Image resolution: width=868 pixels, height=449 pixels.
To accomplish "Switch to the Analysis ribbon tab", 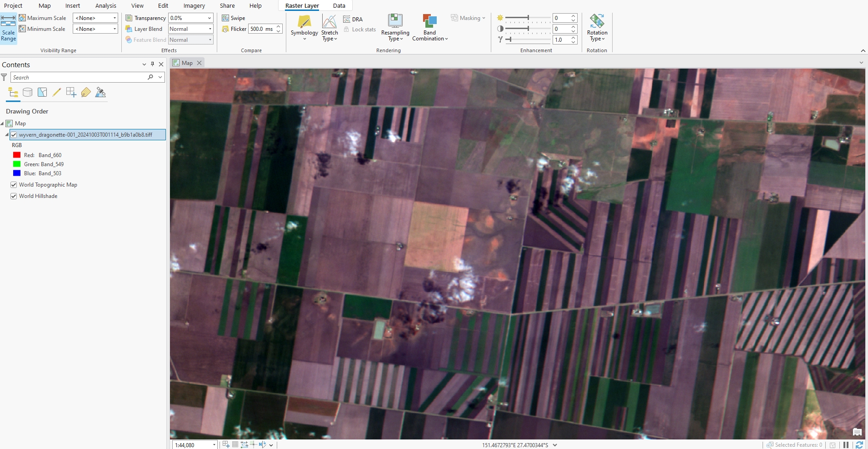I will pos(105,6).
